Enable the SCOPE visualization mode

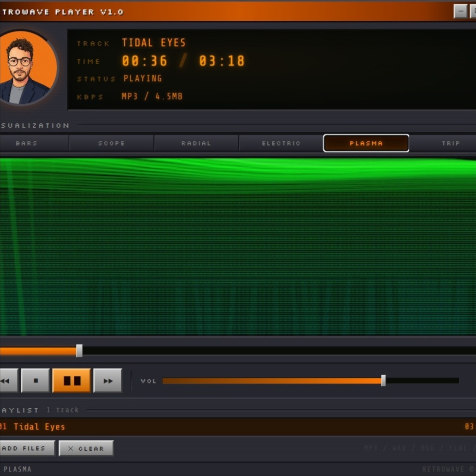click(x=111, y=143)
